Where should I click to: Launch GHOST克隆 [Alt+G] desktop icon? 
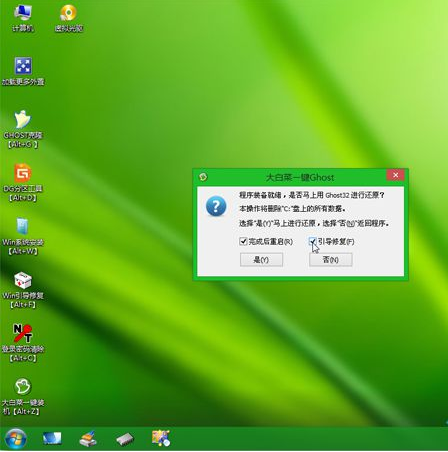pyautogui.click(x=23, y=129)
